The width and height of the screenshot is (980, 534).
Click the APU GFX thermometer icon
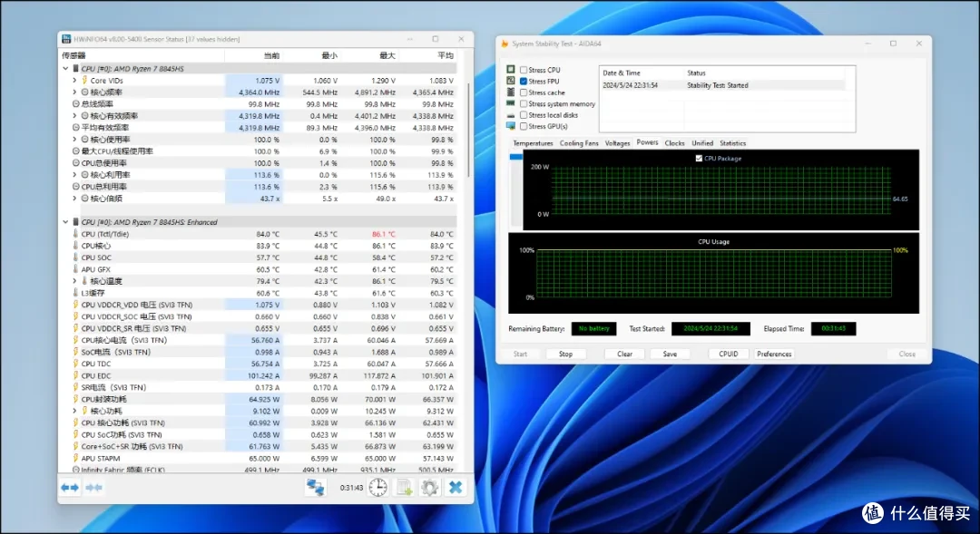(x=75, y=269)
